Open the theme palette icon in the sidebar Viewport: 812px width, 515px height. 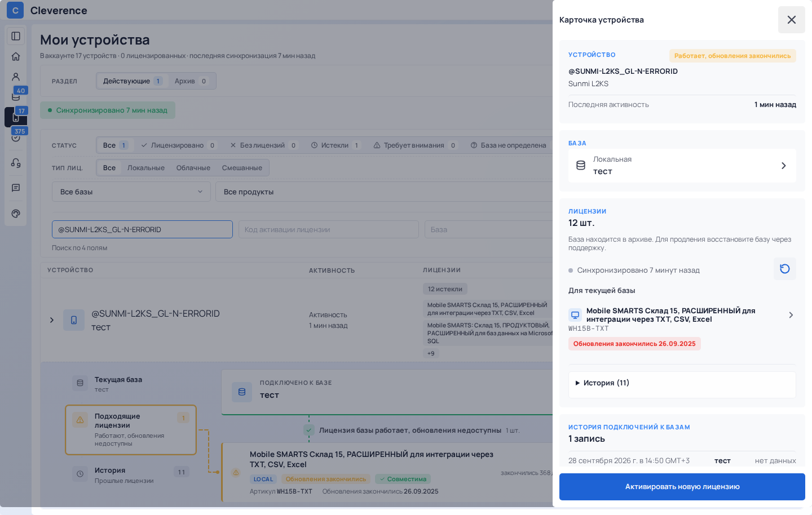[16, 214]
